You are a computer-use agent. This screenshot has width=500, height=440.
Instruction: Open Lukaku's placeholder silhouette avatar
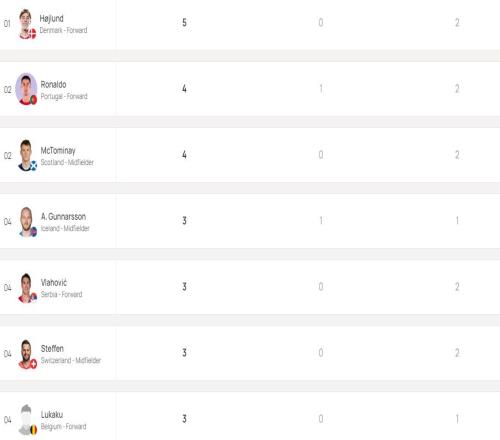point(27,420)
